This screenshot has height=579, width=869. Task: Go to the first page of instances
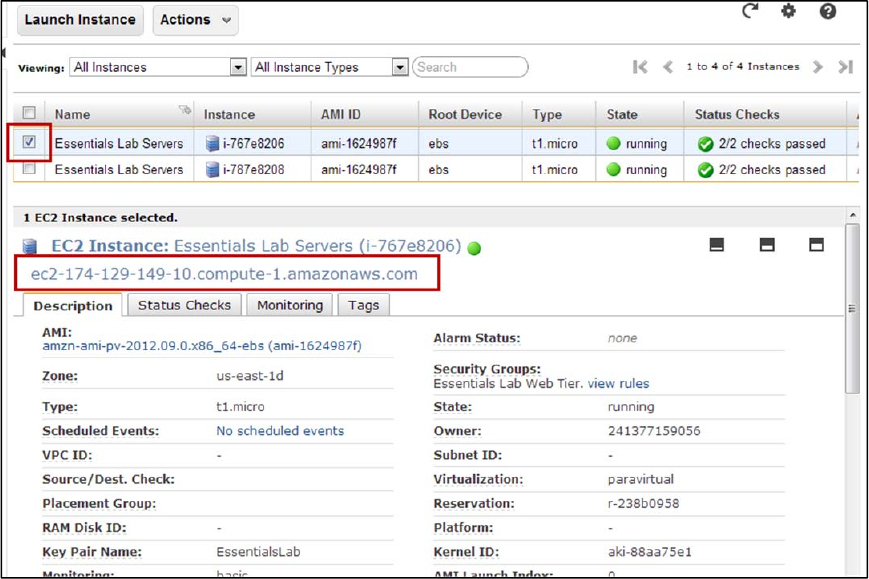coord(640,67)
